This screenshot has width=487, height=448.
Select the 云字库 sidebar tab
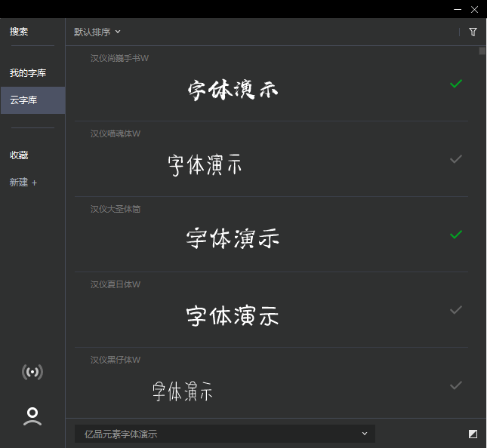pyautogui.click(x=32, y=100)
